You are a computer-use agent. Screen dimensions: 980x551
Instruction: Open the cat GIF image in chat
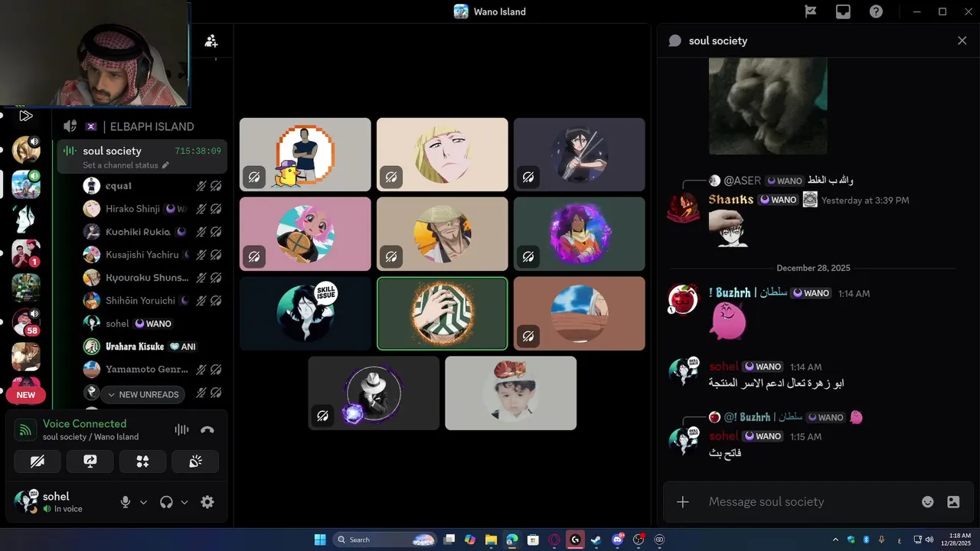(768, 106)
